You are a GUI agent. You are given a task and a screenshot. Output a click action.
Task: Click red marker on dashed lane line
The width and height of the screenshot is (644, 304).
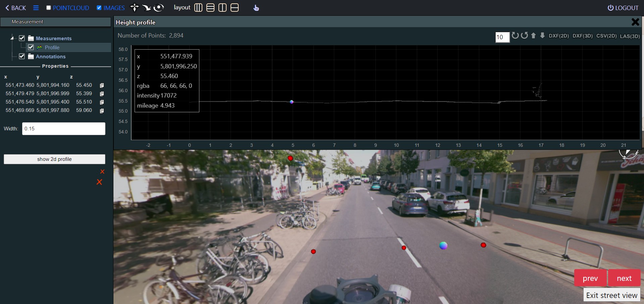(404, 248)
